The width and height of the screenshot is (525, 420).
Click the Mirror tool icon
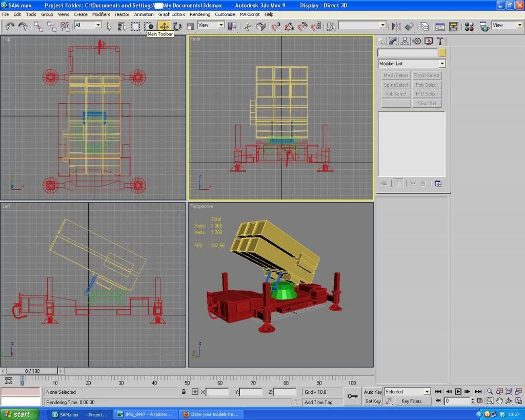pos(396,26)
